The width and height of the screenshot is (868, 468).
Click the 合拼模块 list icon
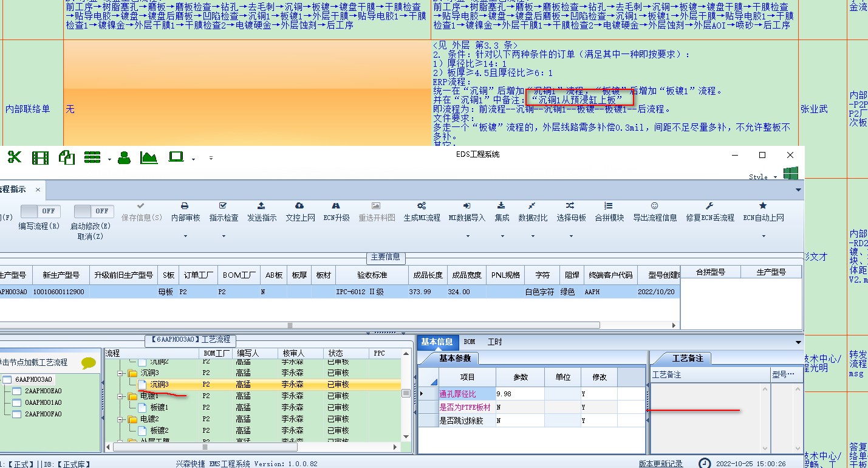coord(609,206)
